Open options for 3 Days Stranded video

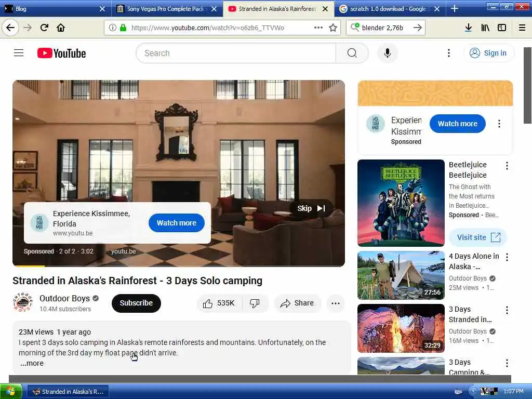click(507, 310)
